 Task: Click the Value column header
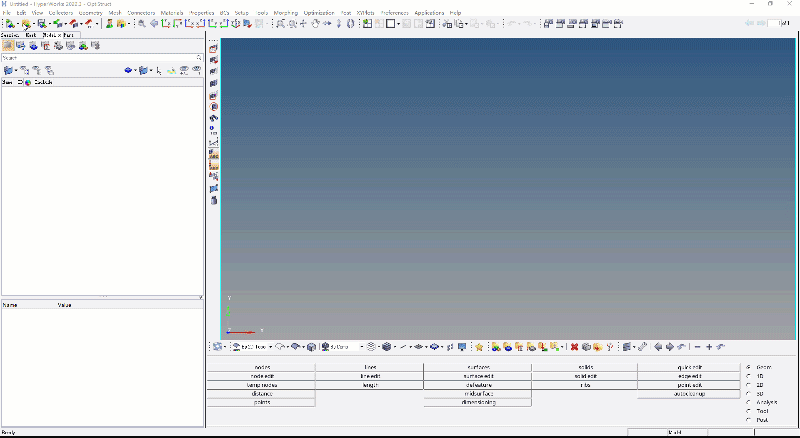point(64,305)
